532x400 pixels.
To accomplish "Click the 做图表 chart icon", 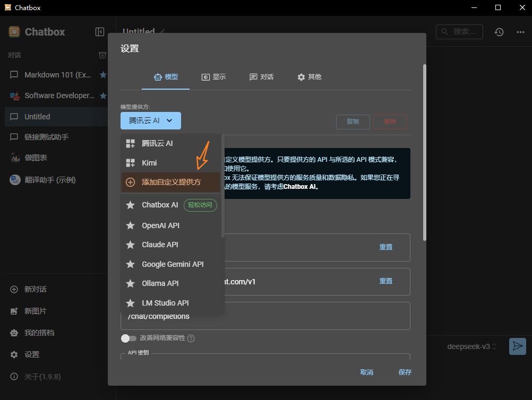I will pyautogui.click(x=15, y=158).
